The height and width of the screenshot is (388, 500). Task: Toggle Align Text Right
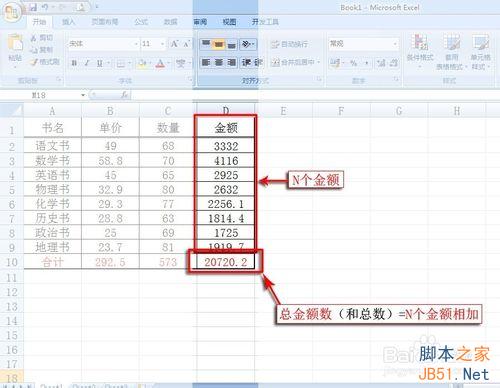pyautogui.click(x=231, y=62)
